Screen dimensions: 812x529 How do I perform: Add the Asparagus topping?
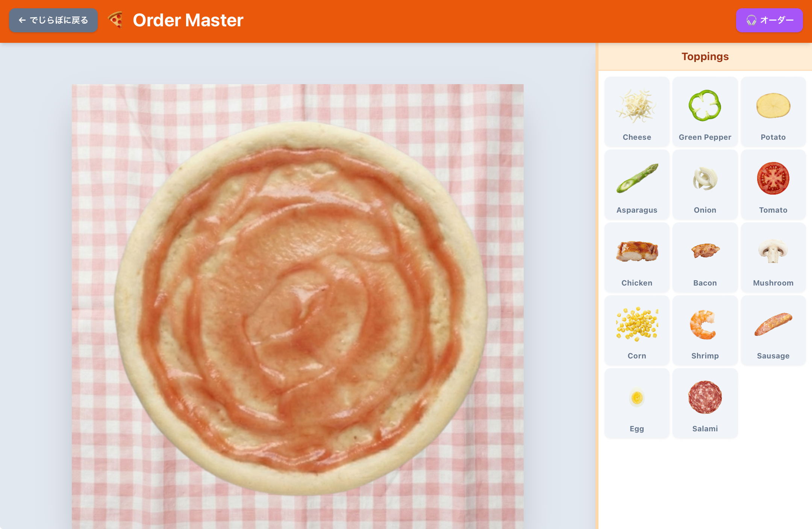[637, 184]
